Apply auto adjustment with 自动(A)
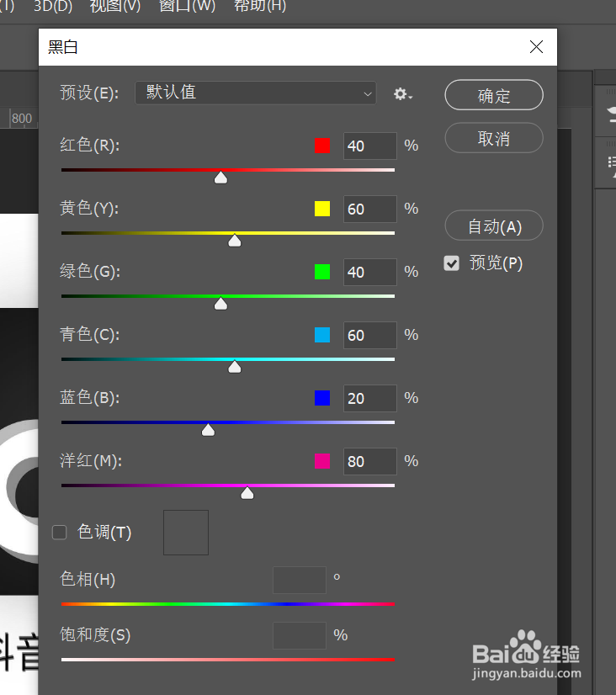Screen dimensions: 616x695 pyautogui.click(x=494, y=225)
